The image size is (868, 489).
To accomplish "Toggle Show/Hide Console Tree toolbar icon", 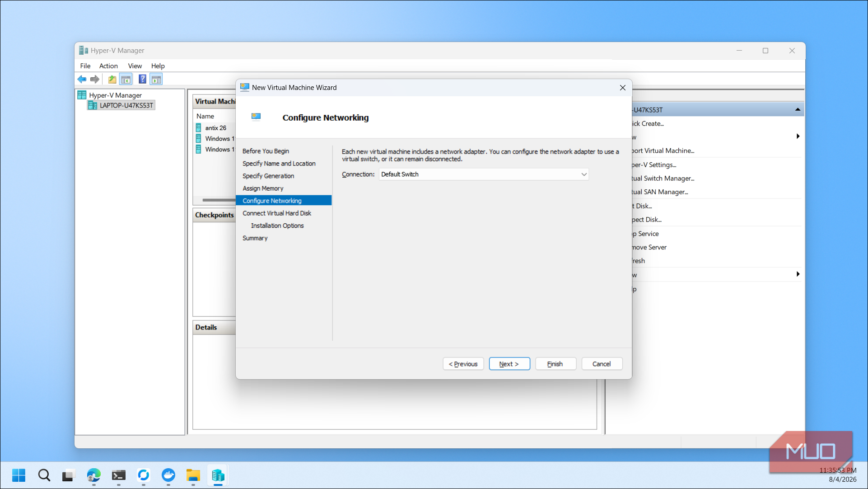I will (x=126, y=80).
